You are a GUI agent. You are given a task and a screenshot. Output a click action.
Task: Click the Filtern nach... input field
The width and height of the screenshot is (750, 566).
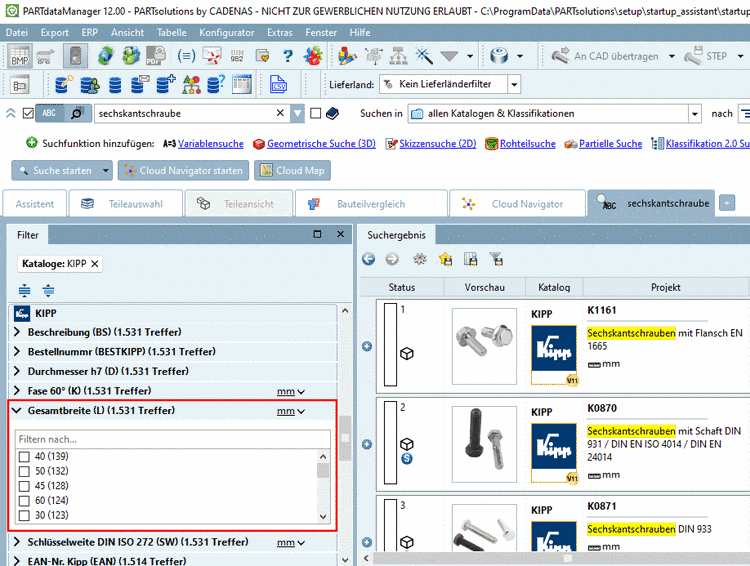tap(173, 439)
